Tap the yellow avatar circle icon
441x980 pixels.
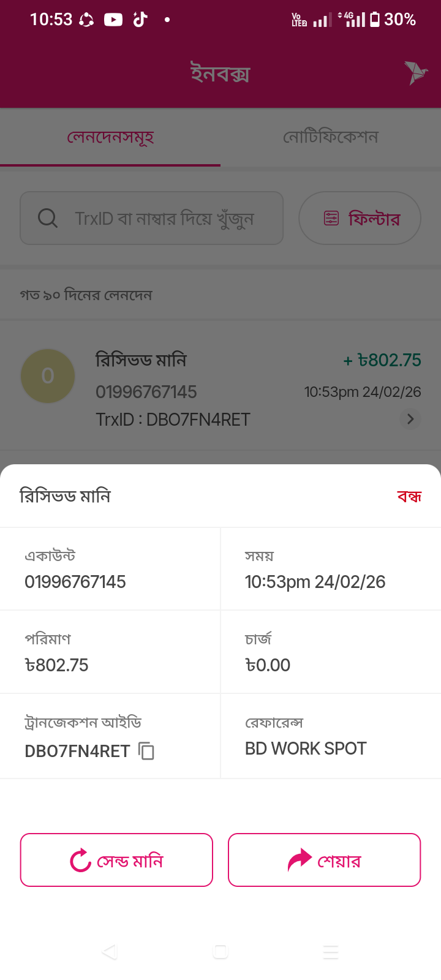point(48,376)
